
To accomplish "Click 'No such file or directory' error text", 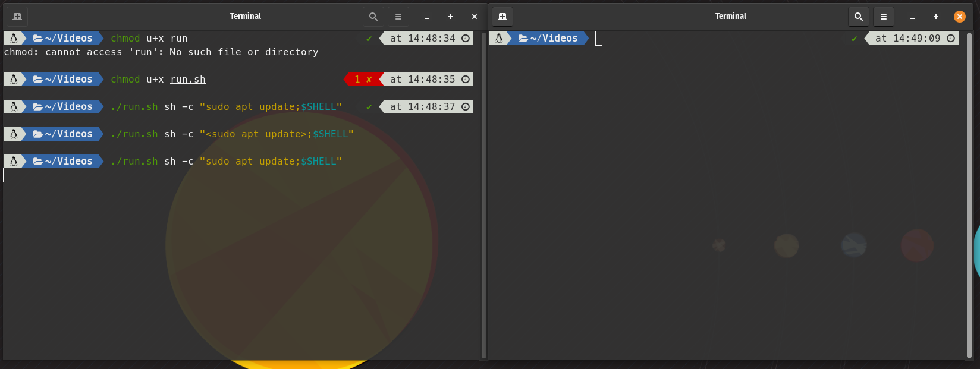I will [244, 52].
